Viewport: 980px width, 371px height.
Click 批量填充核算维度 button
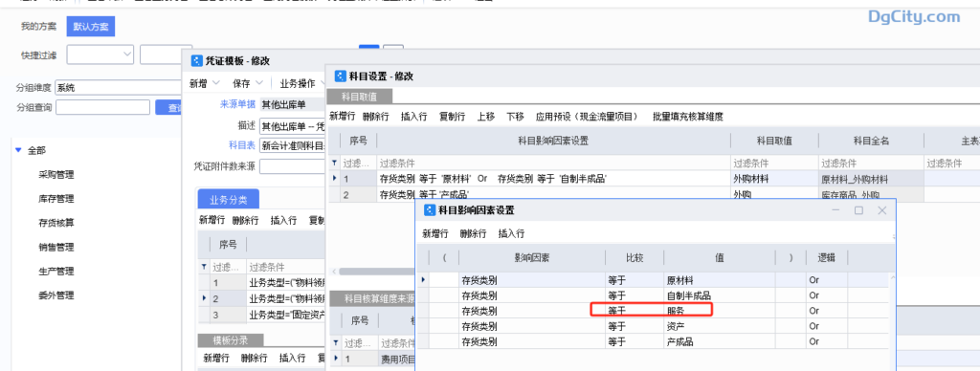(687, 116)
